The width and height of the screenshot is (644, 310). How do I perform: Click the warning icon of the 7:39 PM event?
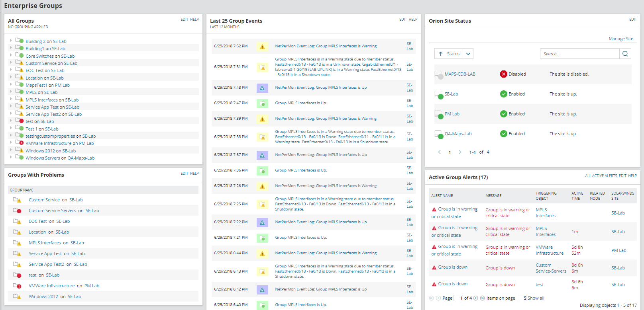point(262,119)
